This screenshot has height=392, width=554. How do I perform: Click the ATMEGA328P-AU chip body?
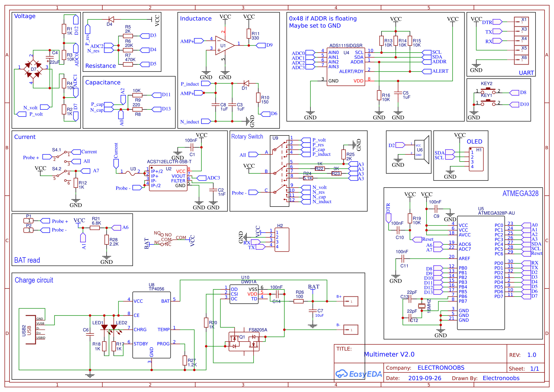click(481, 273)
